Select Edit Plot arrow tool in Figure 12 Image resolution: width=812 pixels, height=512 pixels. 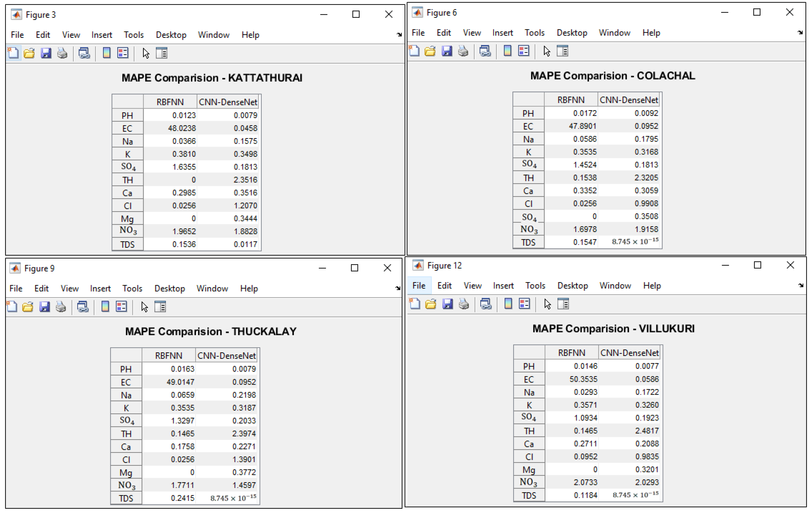coord(547,304)
